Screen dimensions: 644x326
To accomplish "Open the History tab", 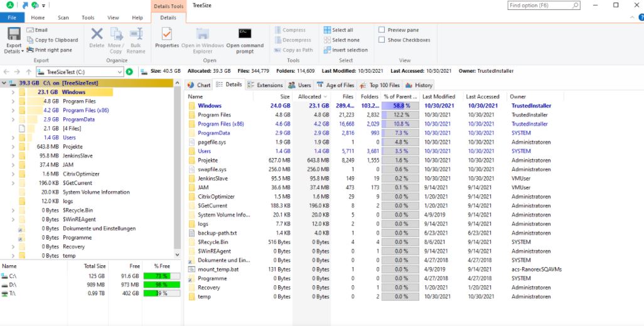I will (419, 85).
